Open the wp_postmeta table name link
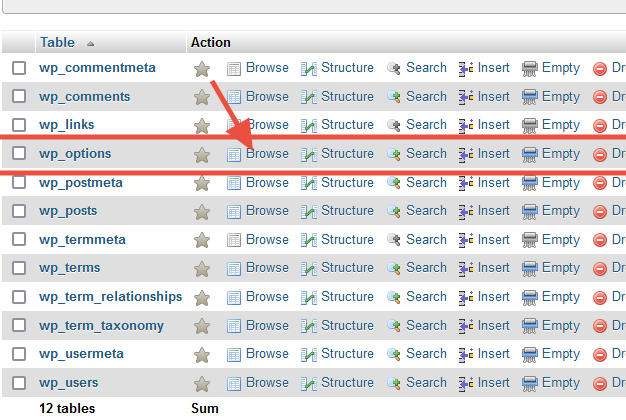This screenshot has height=420, width=626. [80, 183]
